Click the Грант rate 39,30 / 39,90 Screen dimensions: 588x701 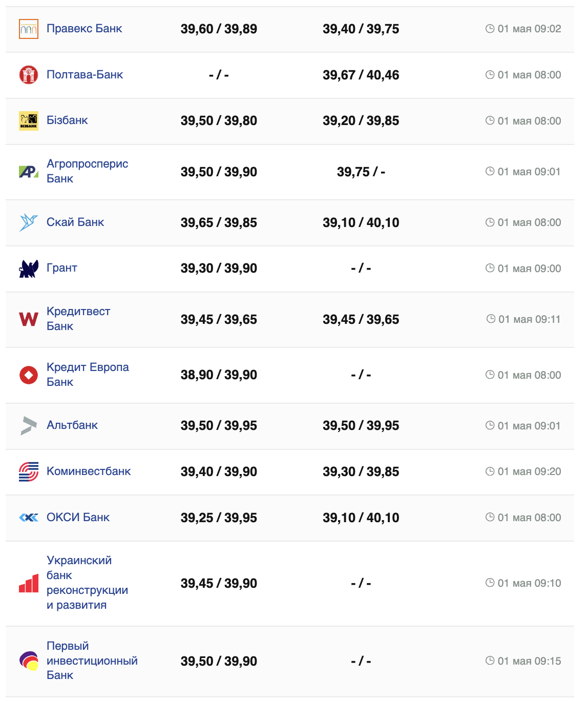pyautogui.click(x=219, y=269)
